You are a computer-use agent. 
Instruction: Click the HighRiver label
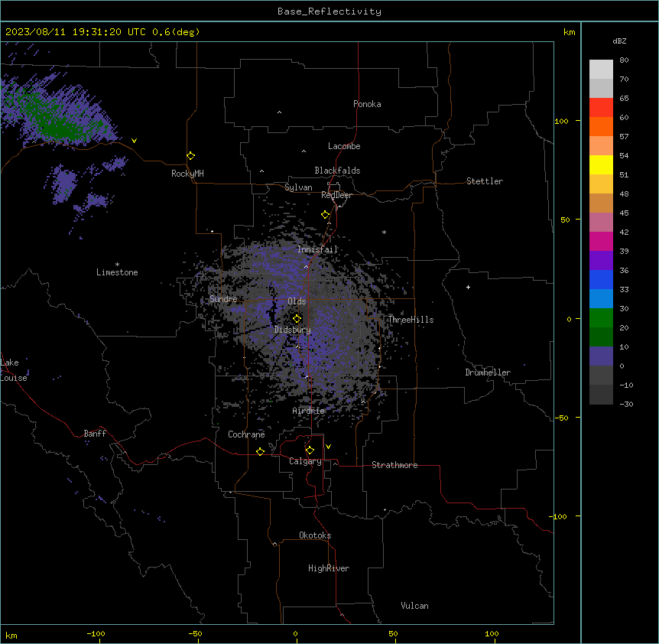click(x=329, y=568)
